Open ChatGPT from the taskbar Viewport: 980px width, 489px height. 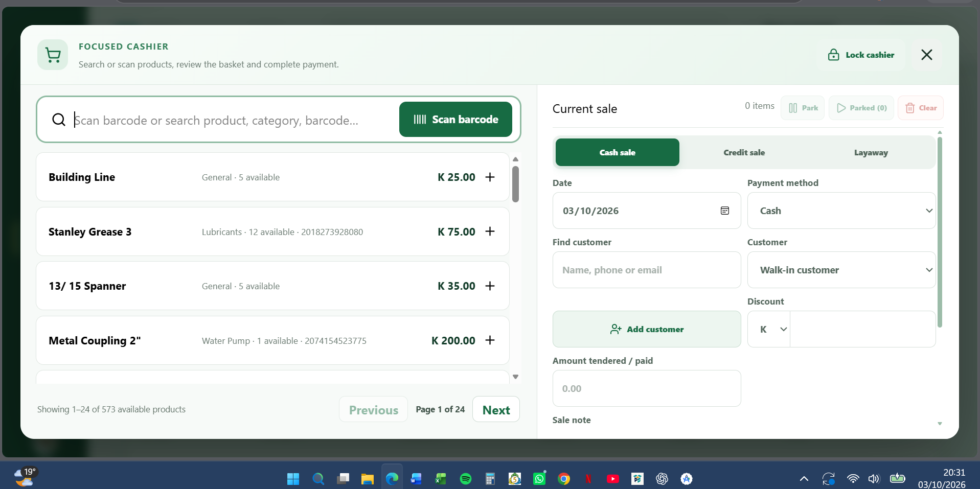point(662,479)
